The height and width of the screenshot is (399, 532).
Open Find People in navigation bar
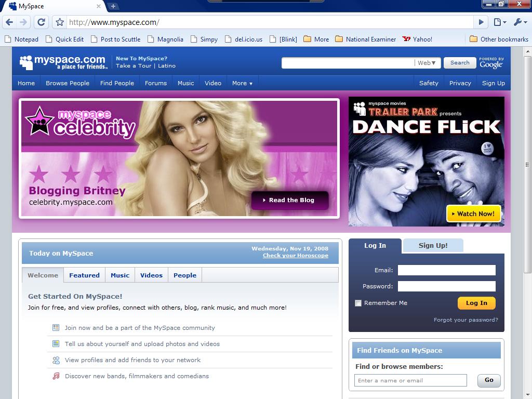pos(117,83)
